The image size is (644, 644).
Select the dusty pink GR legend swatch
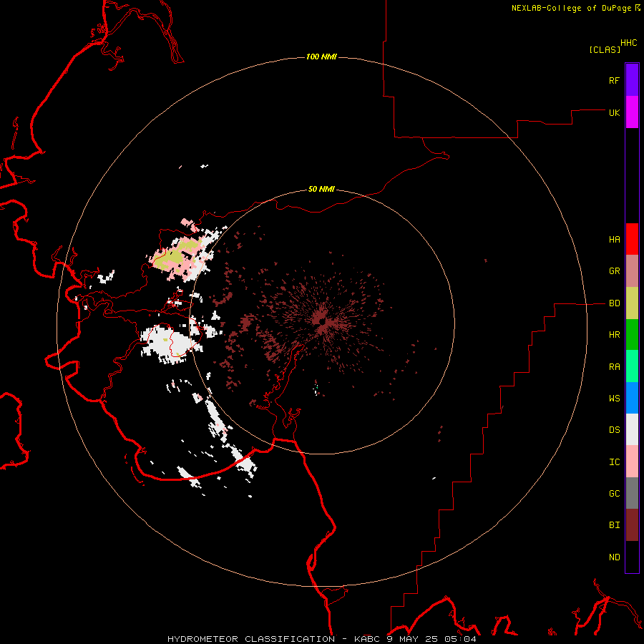(632, 271)
